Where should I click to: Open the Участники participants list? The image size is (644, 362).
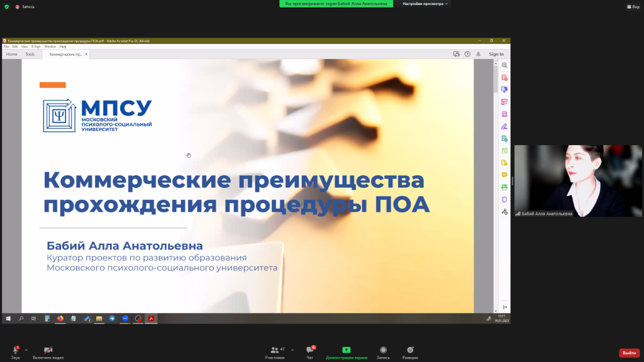point(274,350)
